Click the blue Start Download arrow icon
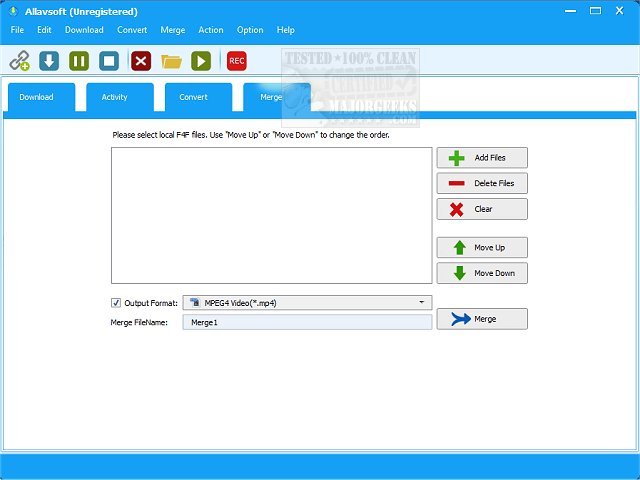This screenshot has height=480, width=640. click(x=49, y=61)
